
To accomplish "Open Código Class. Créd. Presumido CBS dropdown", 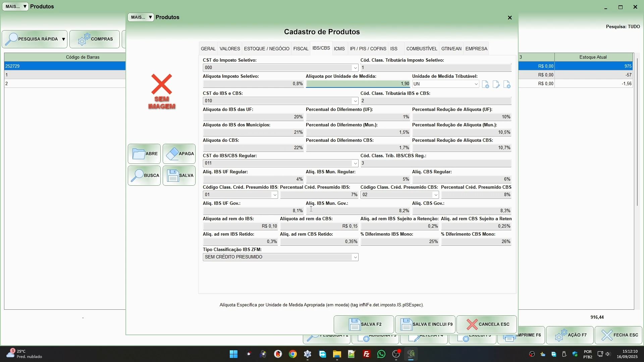I will [x=436, y=195].
